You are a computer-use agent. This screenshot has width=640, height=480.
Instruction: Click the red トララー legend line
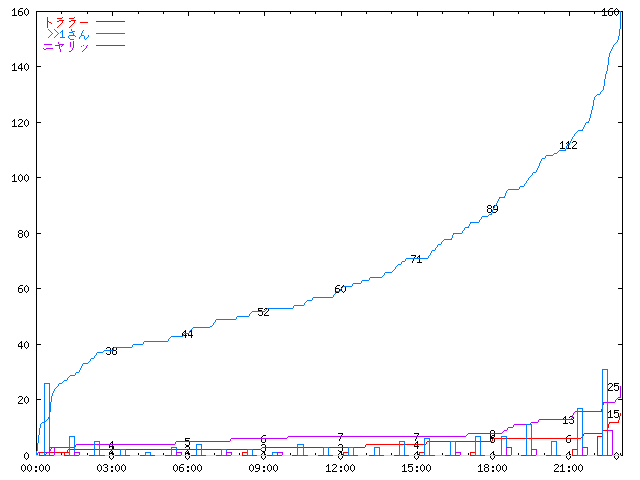tap(110, 21)
